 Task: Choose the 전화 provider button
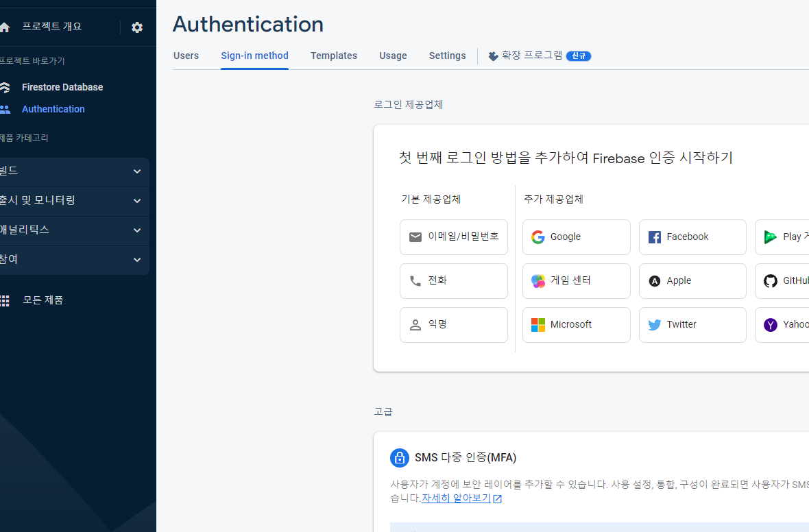coord(454,281)
